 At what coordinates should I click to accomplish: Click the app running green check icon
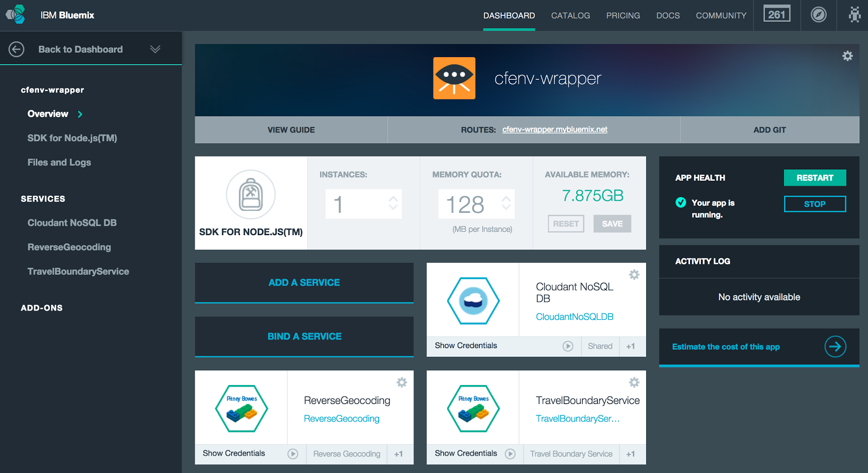[x=681, y=203]
